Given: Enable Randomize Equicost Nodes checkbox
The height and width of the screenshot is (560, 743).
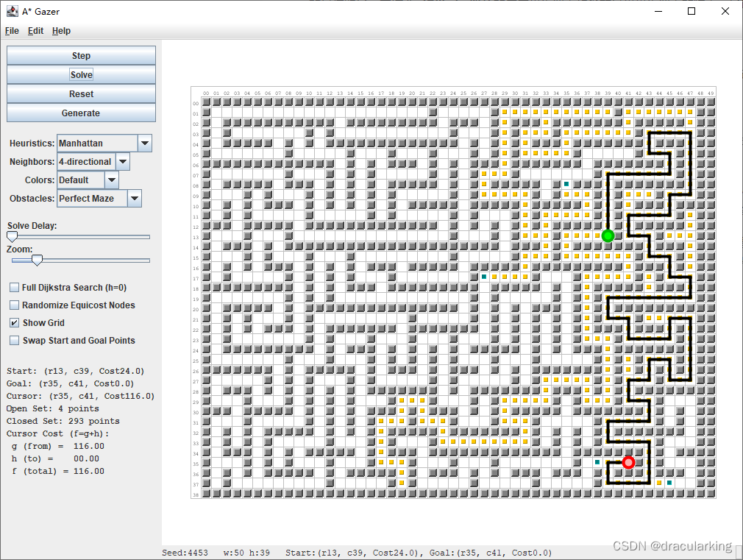Looking at the screenshot, I should [14, 305].
